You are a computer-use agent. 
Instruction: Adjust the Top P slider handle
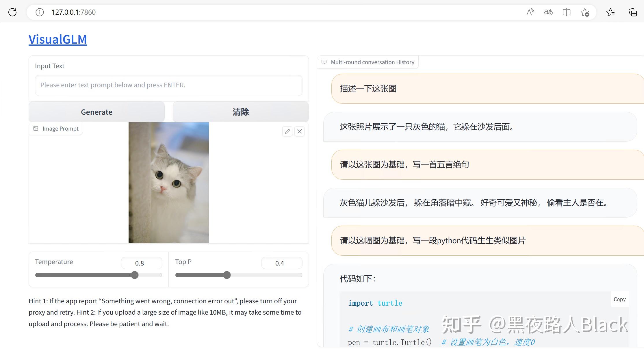click(x=227, y=275)
